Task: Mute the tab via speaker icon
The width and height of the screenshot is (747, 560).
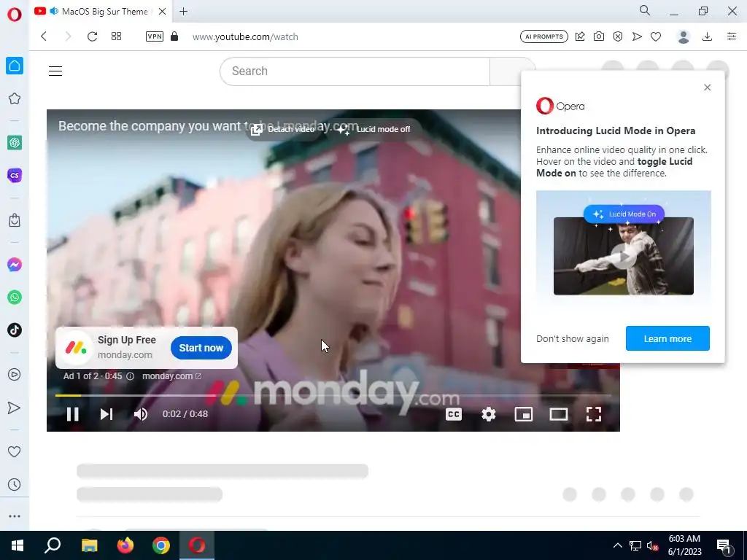Action: (x=54, y=11)
